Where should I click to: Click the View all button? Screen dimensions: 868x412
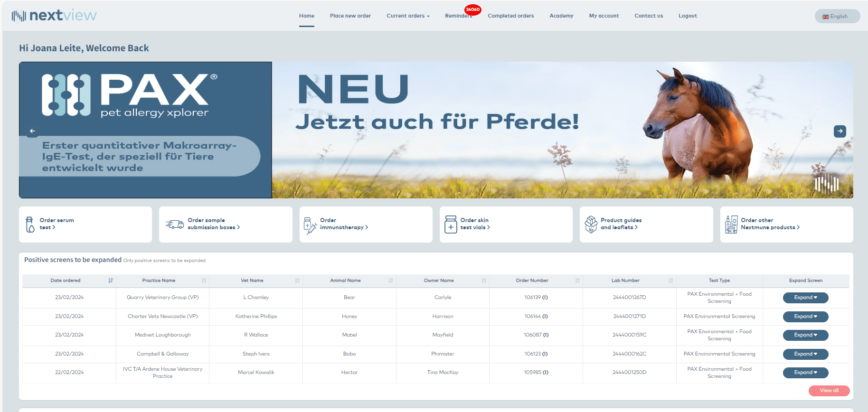tap(829, 391)
